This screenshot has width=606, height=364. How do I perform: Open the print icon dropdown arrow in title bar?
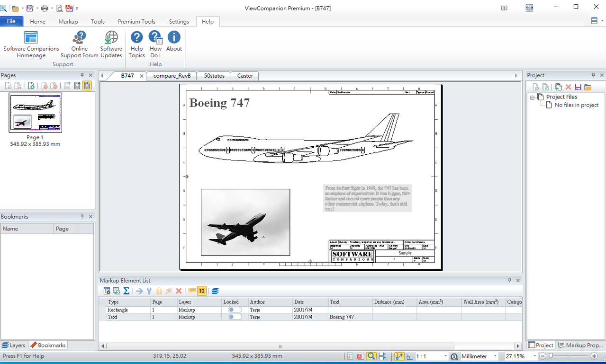pos(52,9)
